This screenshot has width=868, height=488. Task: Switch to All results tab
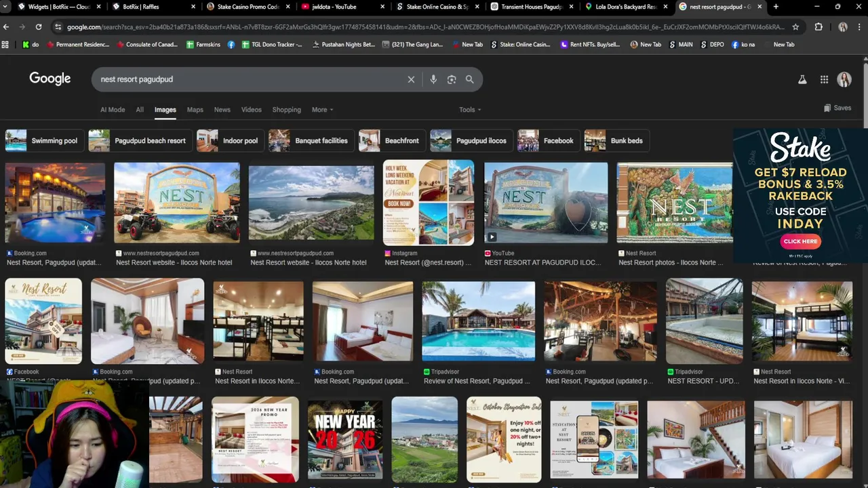point(140,110)
